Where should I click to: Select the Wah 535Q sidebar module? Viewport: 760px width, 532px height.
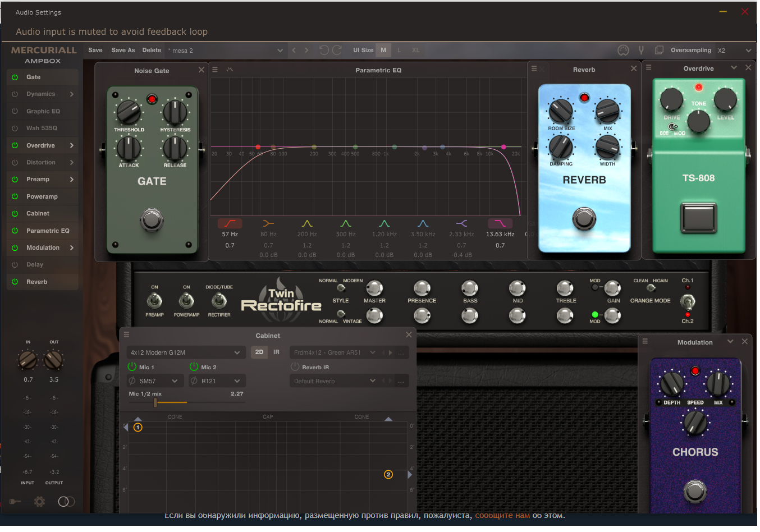[x=42, y=129]
